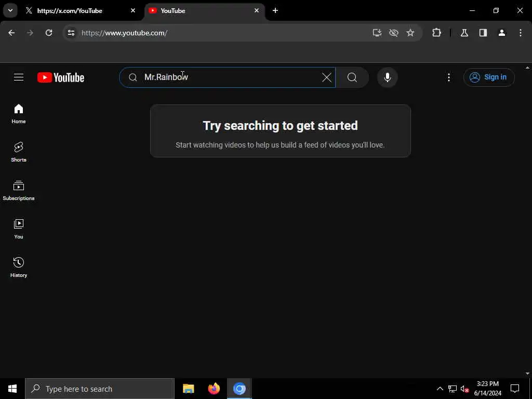
Task: Open Chrome Labs flask icon
Action: (x=464, y=33)
